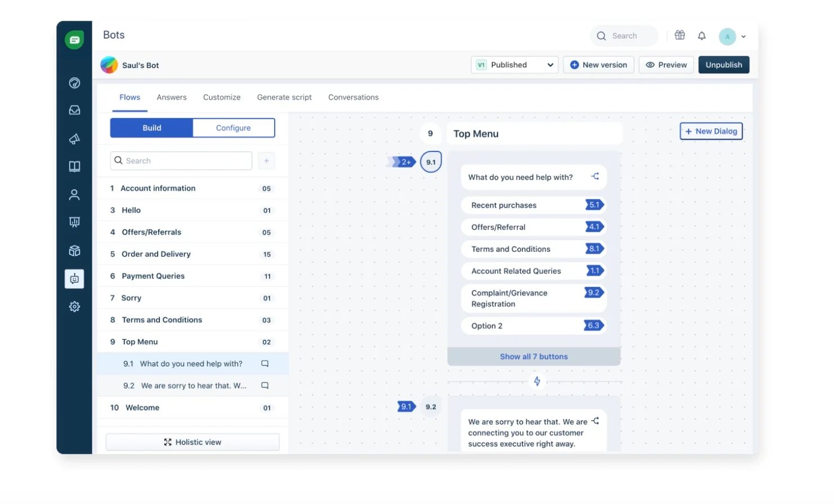Open the Bots icon in sidebar
The height and width of the screenshot is (504, 834).
click(x=74, y=279)
